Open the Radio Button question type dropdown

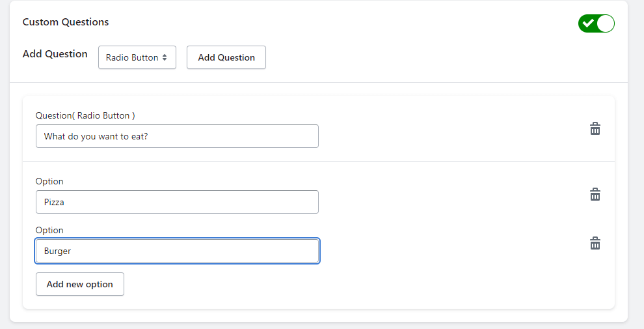(137, 57)
